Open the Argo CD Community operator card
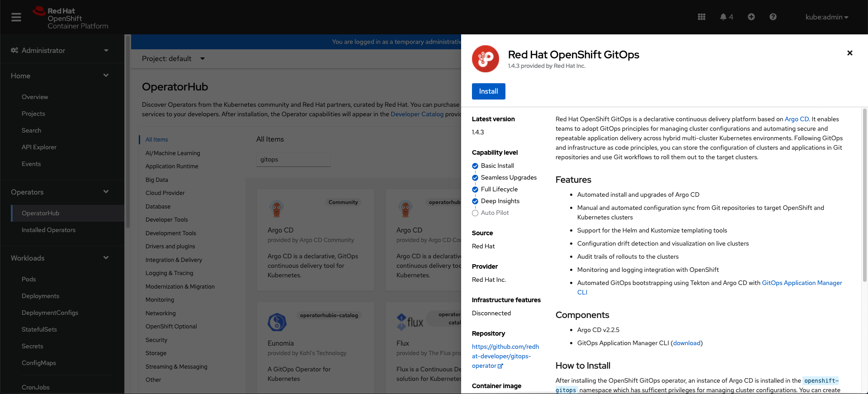868x394 pixels. pyautogui.click(x=315, y=240)
